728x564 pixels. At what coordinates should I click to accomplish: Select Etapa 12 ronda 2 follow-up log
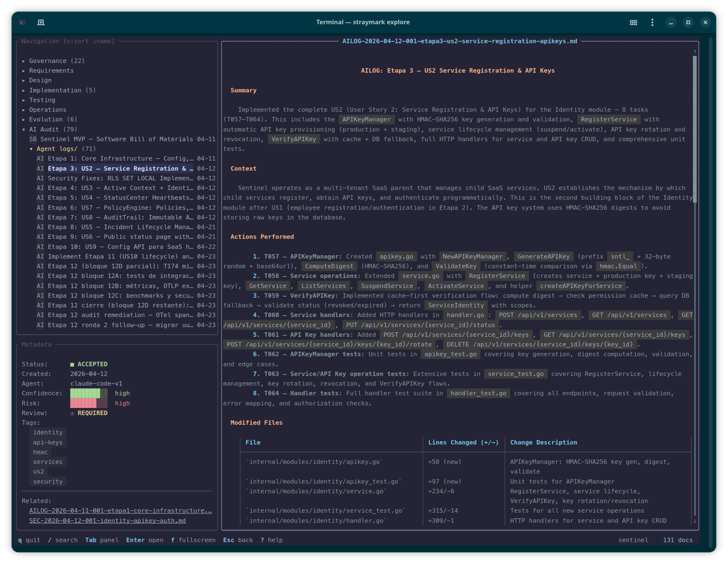tap(126, 324)
